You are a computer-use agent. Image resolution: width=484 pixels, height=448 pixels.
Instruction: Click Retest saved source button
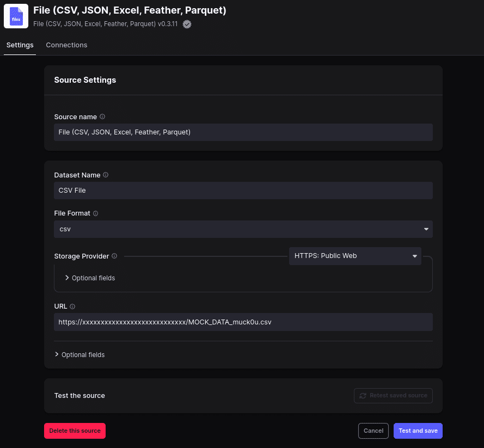(393, 396)
